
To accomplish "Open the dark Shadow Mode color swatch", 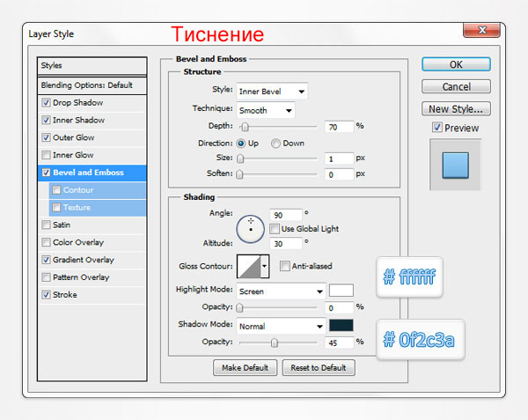I will [341, 326].
